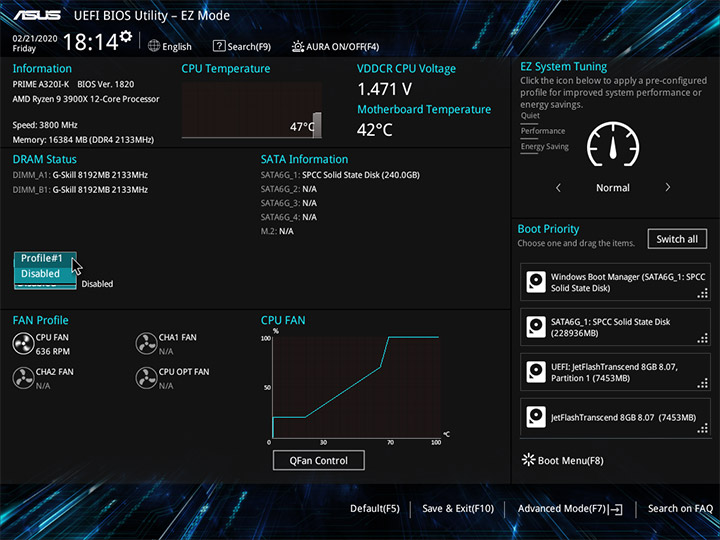Viewport: 720px width, 540px height.
Task: Choose Profile#1 in the D.O.C.P. dropdown
Action: pos(45,259)
